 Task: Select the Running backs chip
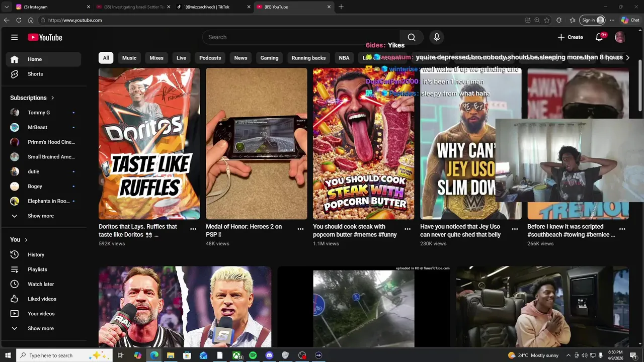(x=308, y=58)
